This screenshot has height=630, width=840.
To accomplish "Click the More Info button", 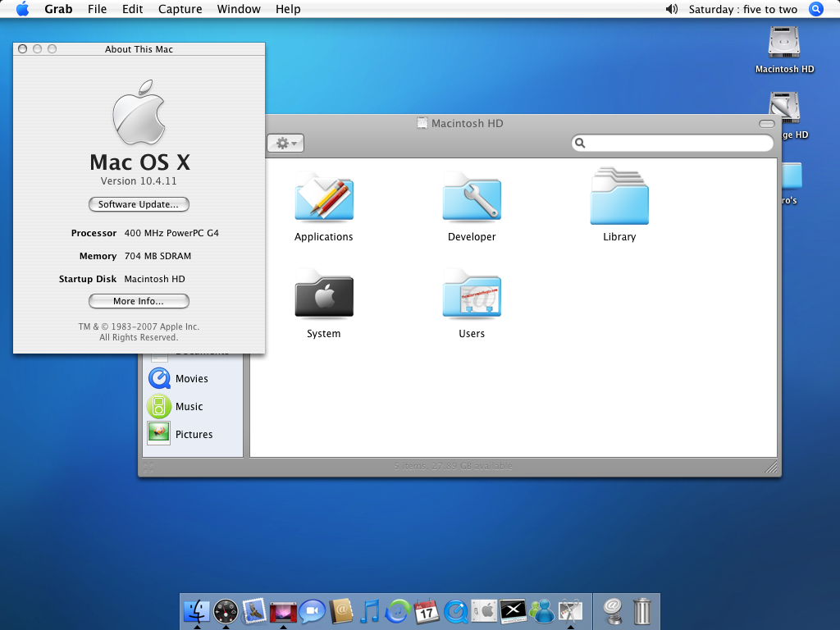I will (139, 301).
